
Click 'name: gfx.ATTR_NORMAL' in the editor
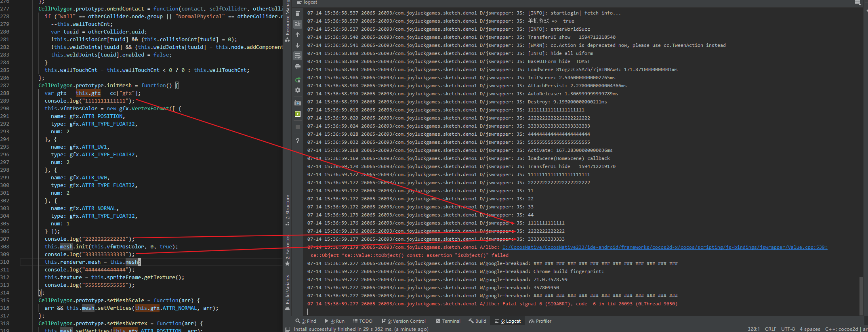[85, 208]
